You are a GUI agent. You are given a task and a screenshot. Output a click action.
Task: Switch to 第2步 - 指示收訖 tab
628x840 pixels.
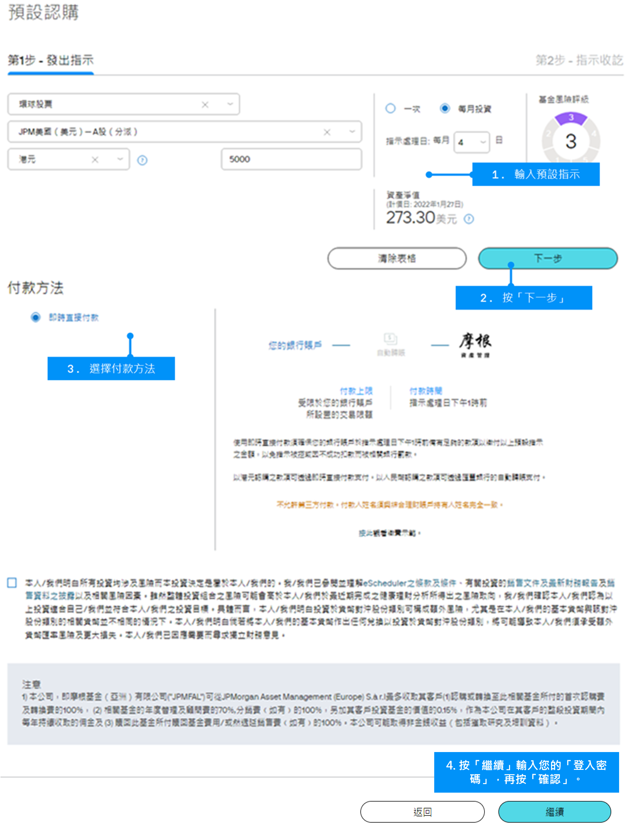(579, 60)
